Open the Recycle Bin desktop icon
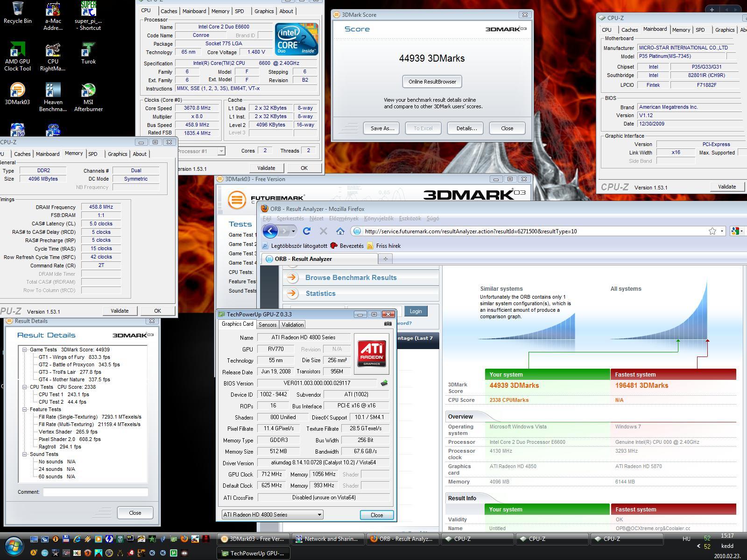Screen dimensions: 747x560 [18, 13]
